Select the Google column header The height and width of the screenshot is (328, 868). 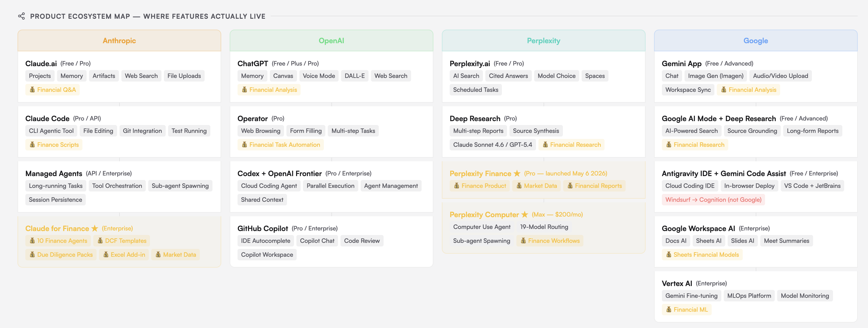pyautogui.click(x=756, y=40)
